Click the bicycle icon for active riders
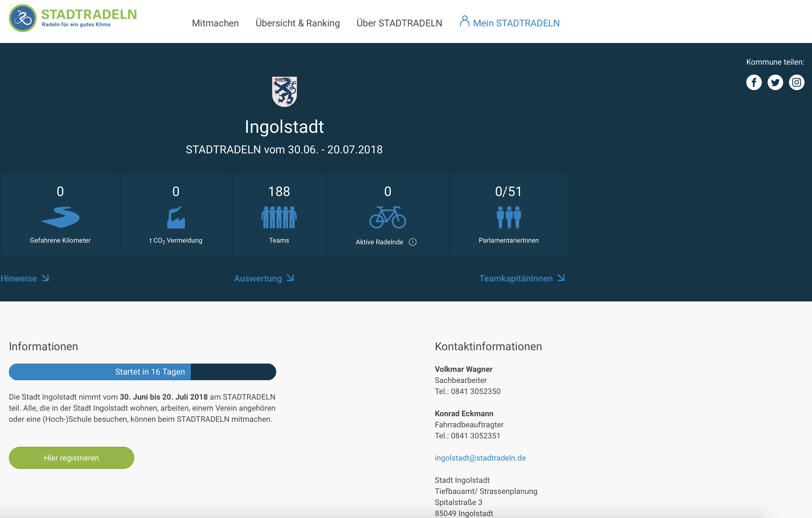Screen dimensions: 812x518 point(387,217)
